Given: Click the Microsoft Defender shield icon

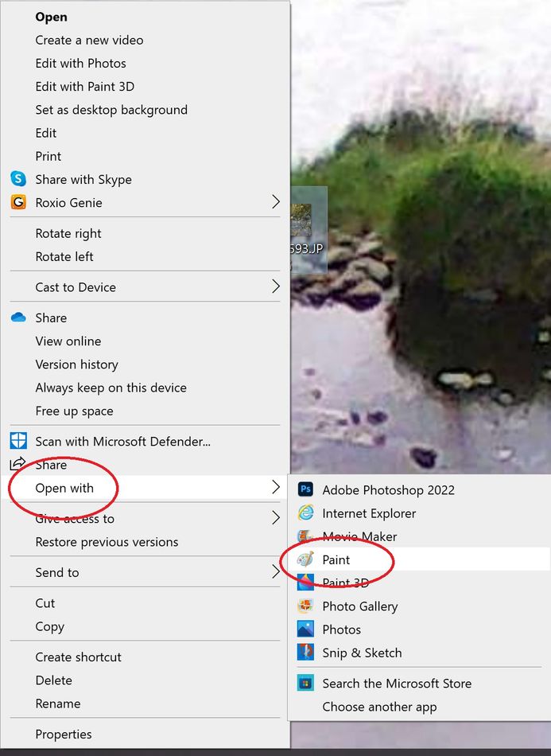Looking at the screenshot, I should coord(18,441).
